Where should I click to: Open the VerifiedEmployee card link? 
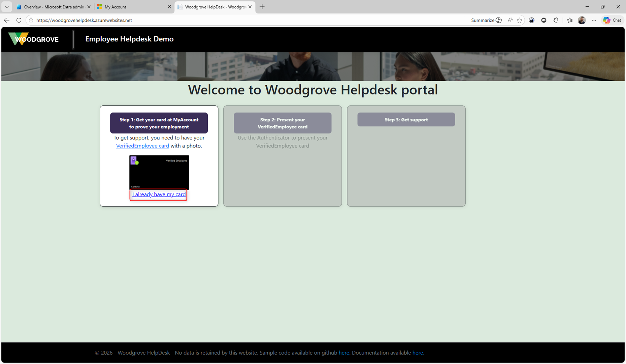coord(142,146)
